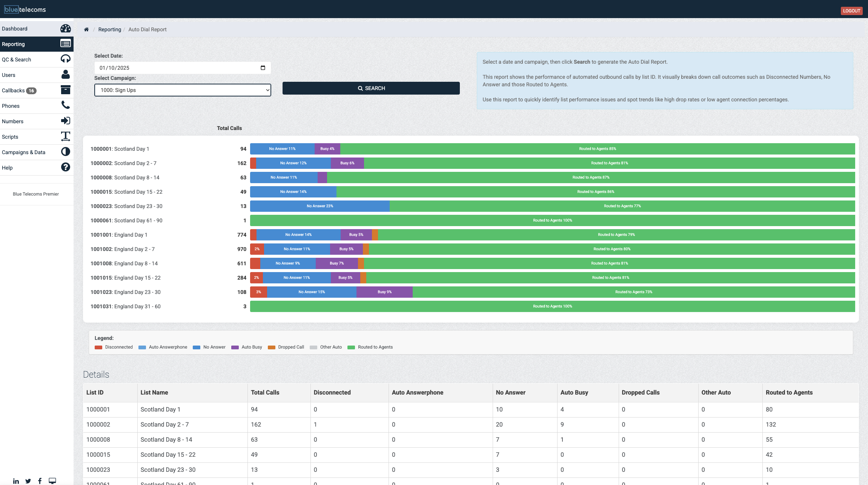Open the Twitter icon in footer
868x485 pixels.
click(x=28, y=481)
